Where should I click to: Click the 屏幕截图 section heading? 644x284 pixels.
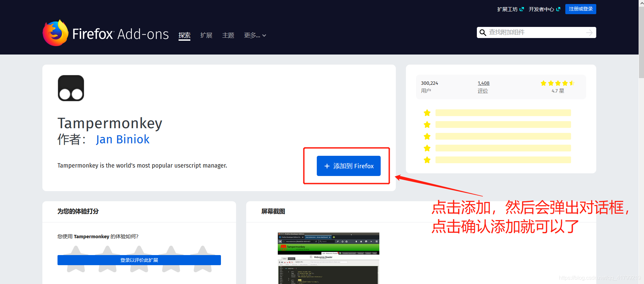coord(273,211)
